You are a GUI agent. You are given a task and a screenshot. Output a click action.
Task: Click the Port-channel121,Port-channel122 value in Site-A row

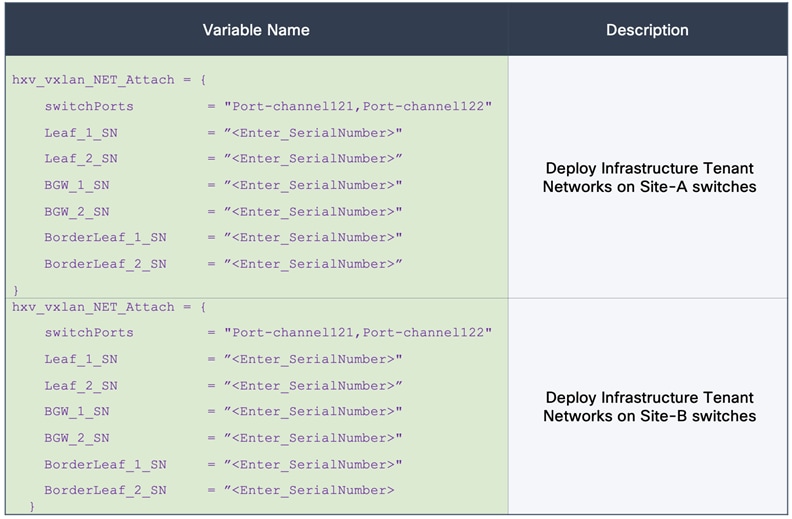[x=358, y=106]
